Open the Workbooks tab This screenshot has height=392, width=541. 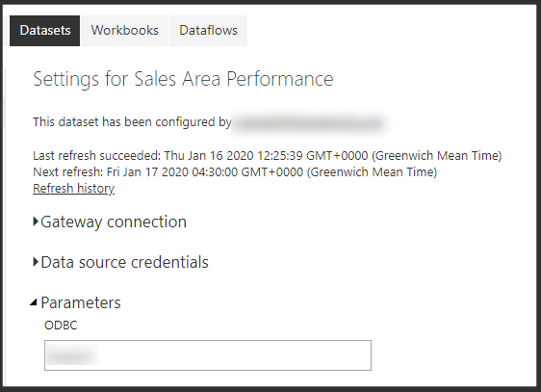click(x=124, y=31)
